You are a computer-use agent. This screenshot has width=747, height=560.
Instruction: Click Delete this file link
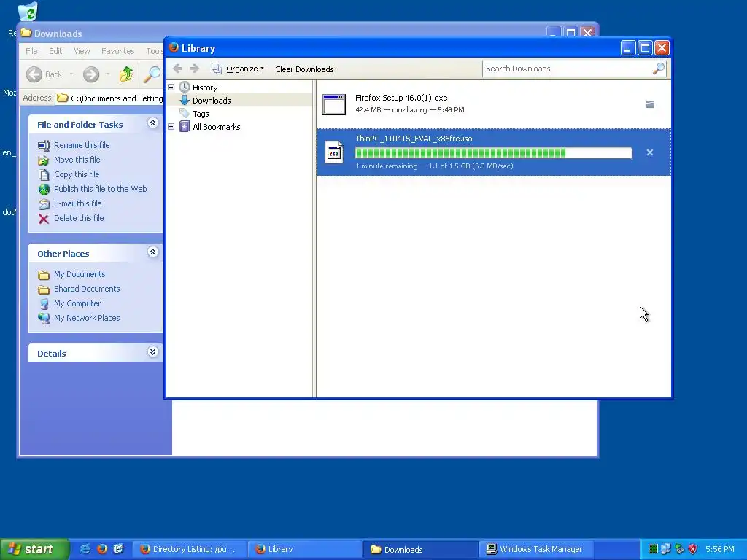click(x=79, y=218)
